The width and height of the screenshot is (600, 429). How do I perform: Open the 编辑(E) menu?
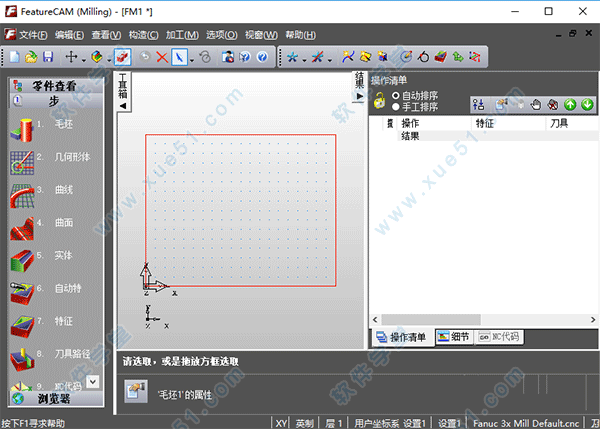click(x=69, y=35)
